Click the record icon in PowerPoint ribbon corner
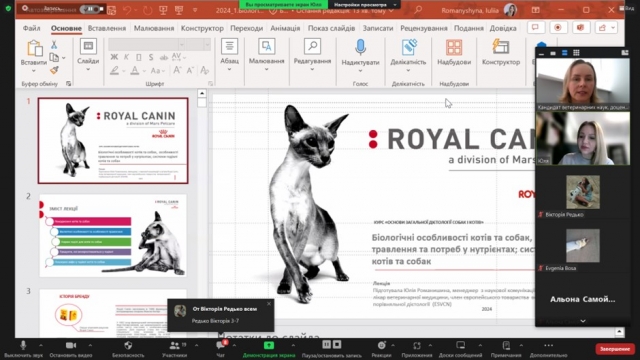 tap(558, 28)
